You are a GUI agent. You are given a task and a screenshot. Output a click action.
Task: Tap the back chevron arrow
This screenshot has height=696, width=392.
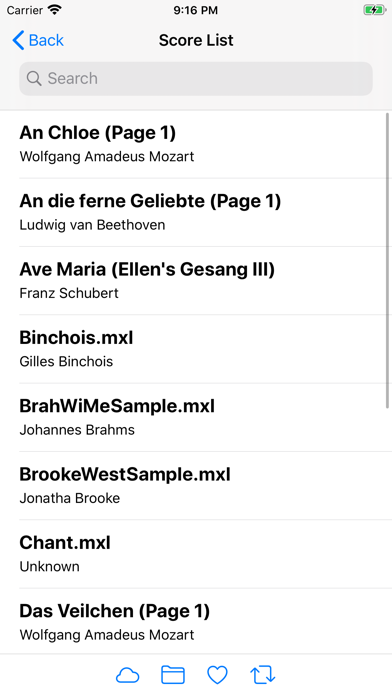coord(18,40)
